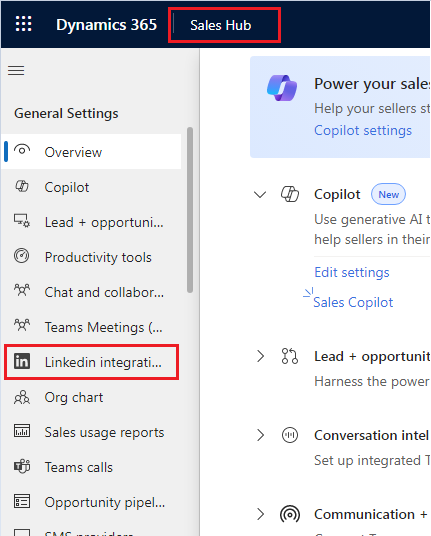Click the Chat and collaboration people icon
The image size is (431, 536).
(x=22, y=290)
